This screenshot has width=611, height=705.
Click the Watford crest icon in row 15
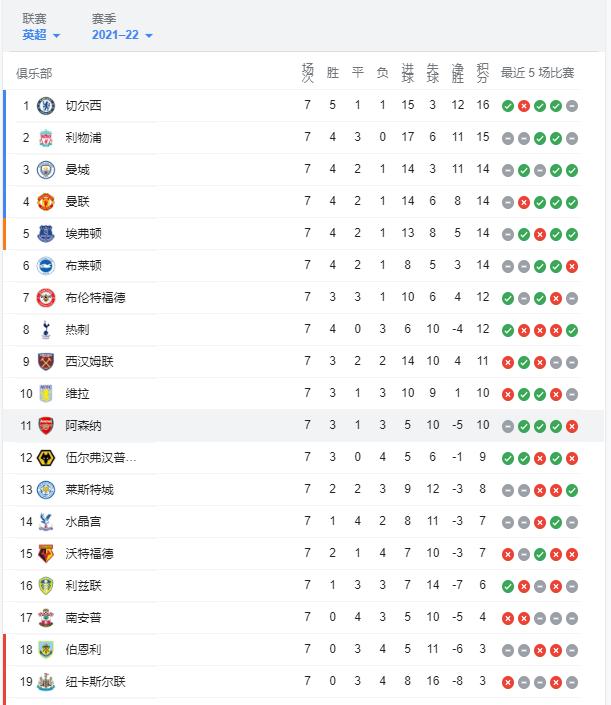[x=45, y=553]
